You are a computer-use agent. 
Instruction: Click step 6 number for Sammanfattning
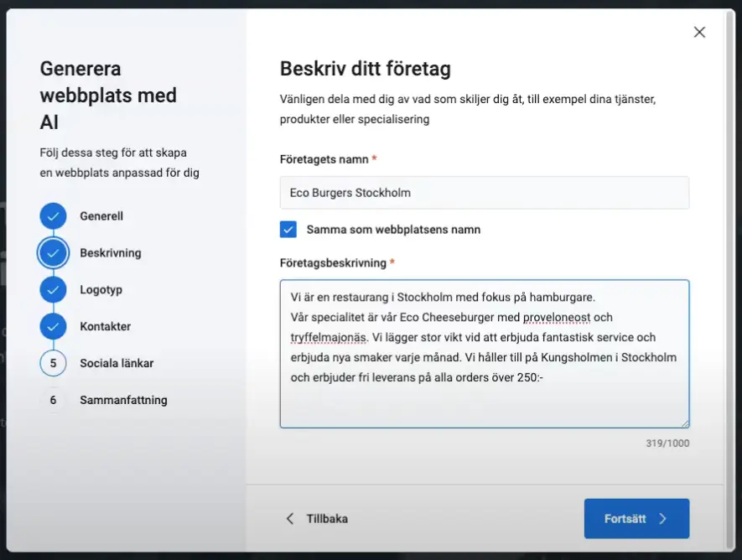53,400
